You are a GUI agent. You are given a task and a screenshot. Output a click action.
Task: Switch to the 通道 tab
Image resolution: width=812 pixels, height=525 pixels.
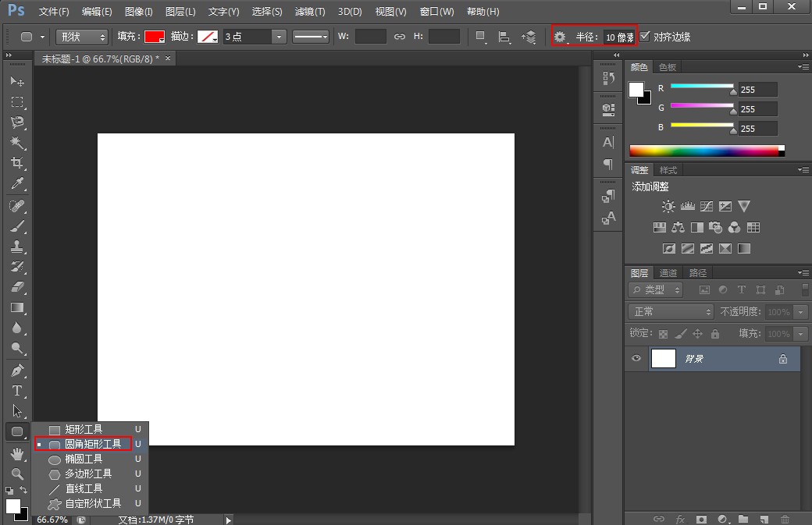tap(668, 273)
